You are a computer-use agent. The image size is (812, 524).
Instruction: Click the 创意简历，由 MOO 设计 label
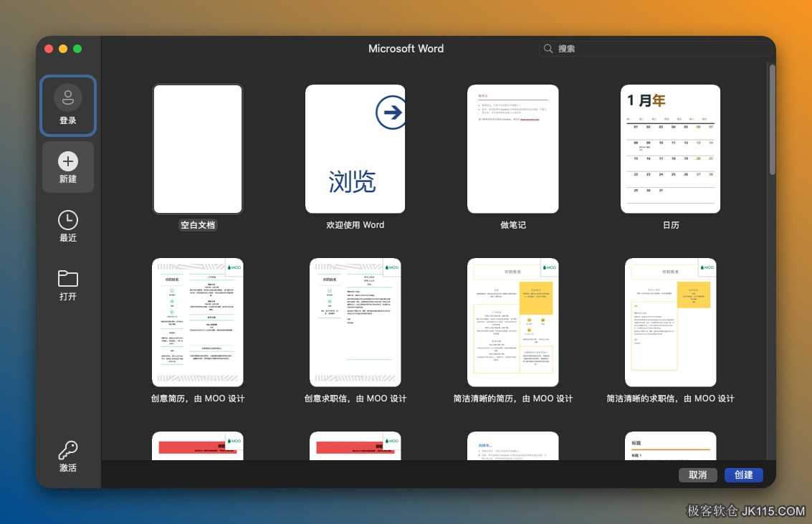click(198, 399)
